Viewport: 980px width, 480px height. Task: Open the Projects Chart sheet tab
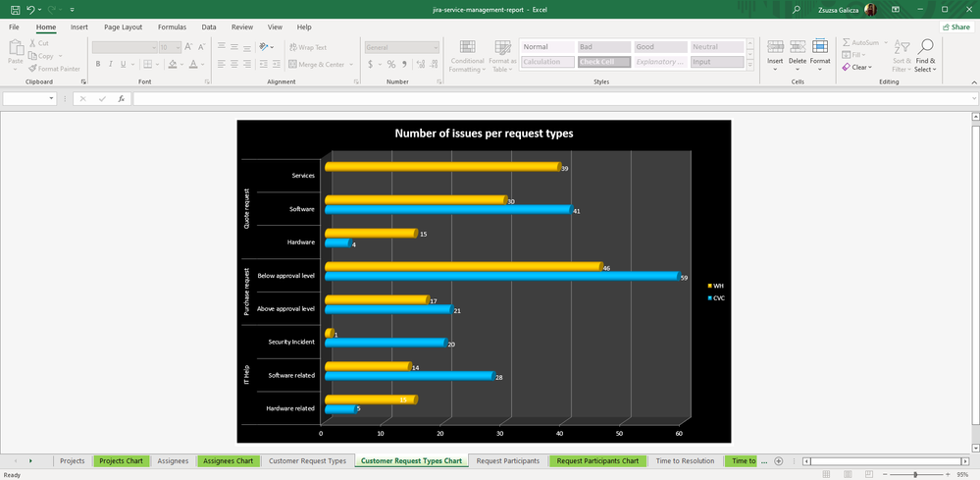(122, 460)
